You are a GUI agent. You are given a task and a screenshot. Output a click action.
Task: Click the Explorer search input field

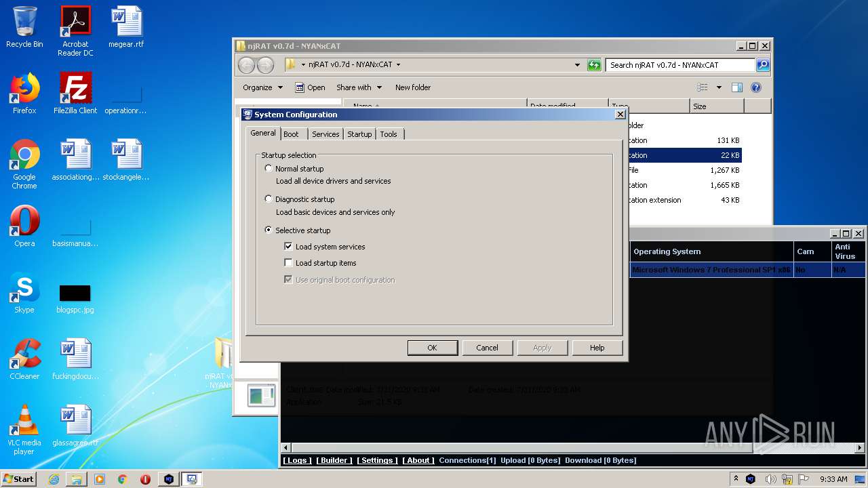point(681,65)
